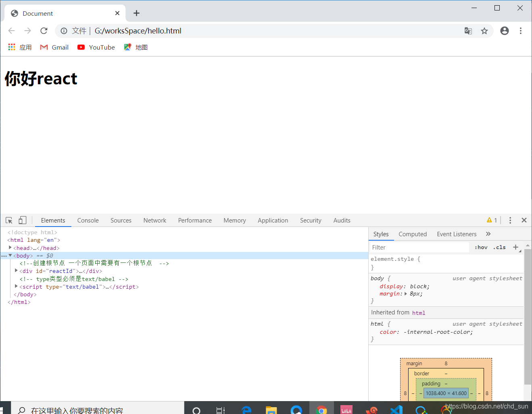
Task: Open DevTools customize menu
Action: coord(510,220)
